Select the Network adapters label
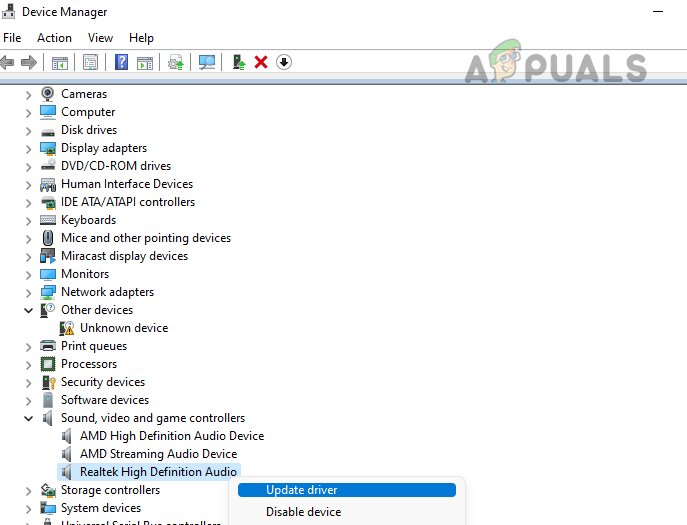The image size is (687, 525). pos(107,292)
